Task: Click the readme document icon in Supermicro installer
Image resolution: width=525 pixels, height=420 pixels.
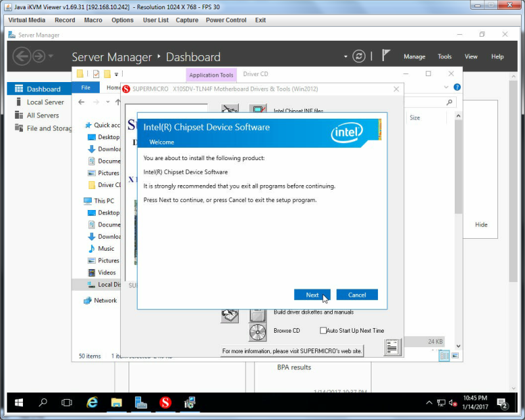Action: pyautogui.click(x=392, y=347)
